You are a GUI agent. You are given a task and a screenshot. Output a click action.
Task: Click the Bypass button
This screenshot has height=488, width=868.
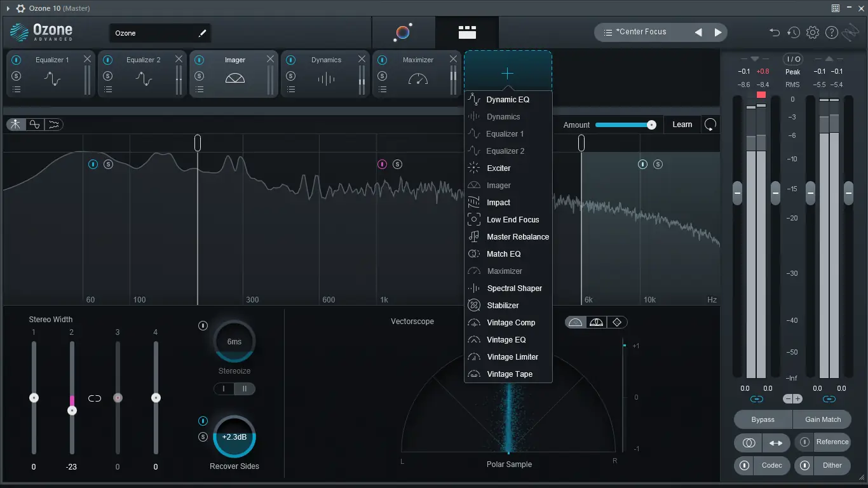[763, 419]
